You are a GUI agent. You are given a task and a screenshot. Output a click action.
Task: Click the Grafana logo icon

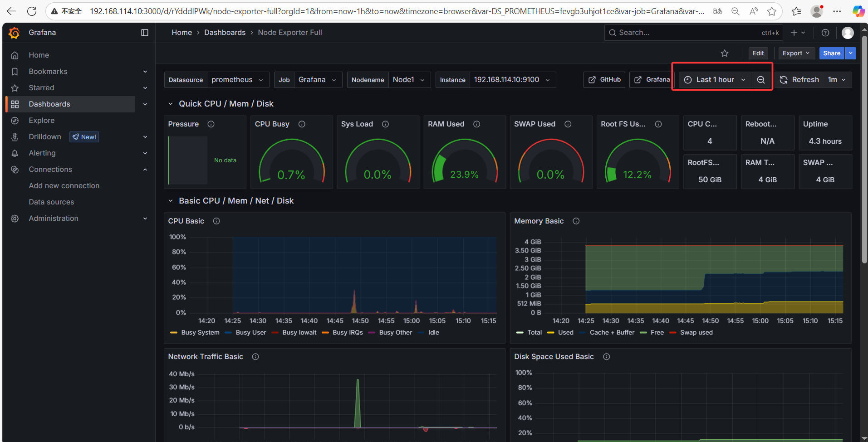(14, 33)
